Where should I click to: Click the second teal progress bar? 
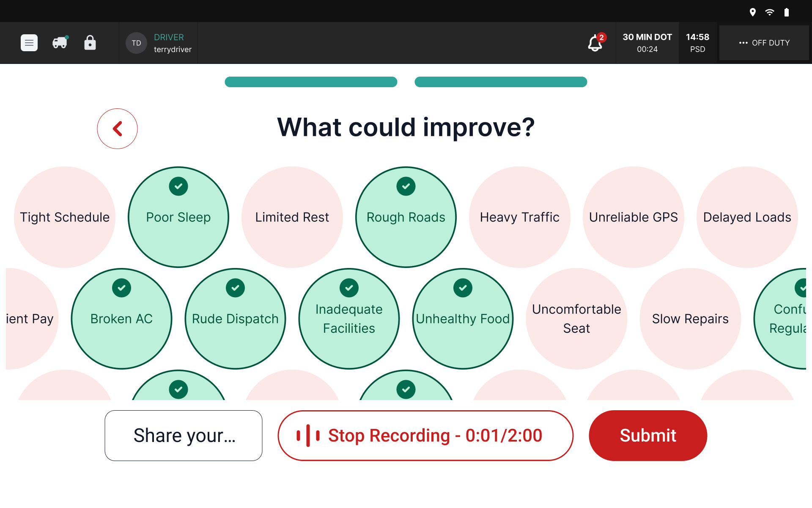point(501,82)
